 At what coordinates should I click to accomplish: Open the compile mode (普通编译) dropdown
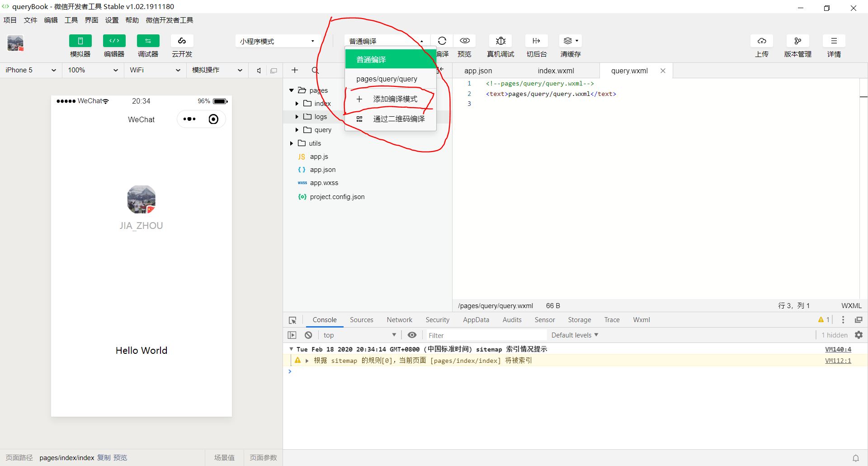tap(387, 41)
